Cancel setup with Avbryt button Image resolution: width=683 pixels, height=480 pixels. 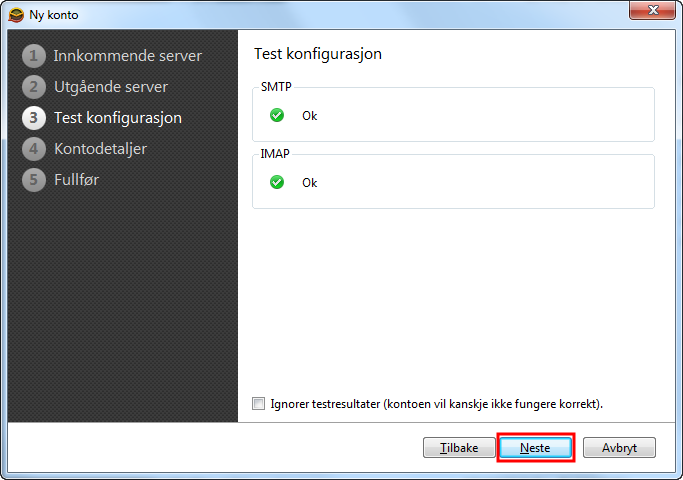(x=619, y=447)
